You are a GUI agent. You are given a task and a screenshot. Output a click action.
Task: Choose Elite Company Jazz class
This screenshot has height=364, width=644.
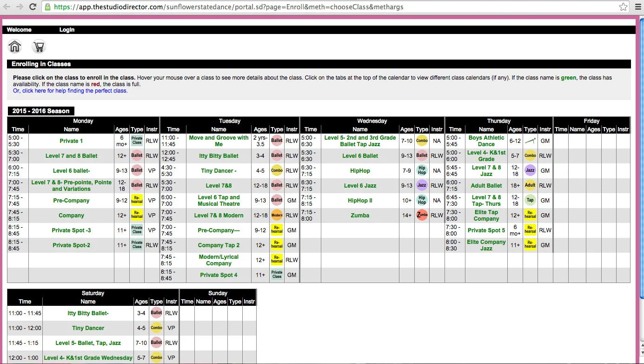[x=486, y=245]
